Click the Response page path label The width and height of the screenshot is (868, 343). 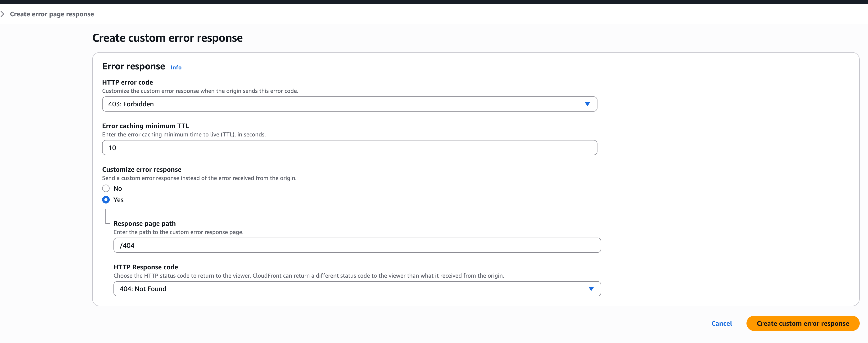click(144, 223)
